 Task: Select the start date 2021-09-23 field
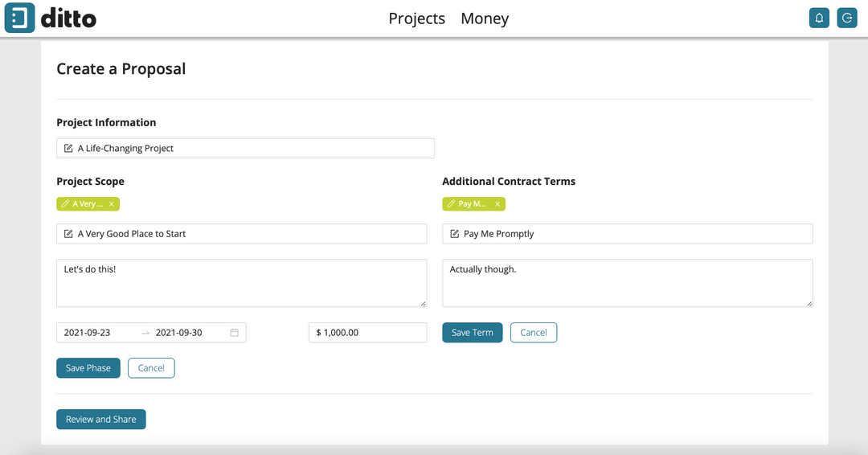[88, 333]
